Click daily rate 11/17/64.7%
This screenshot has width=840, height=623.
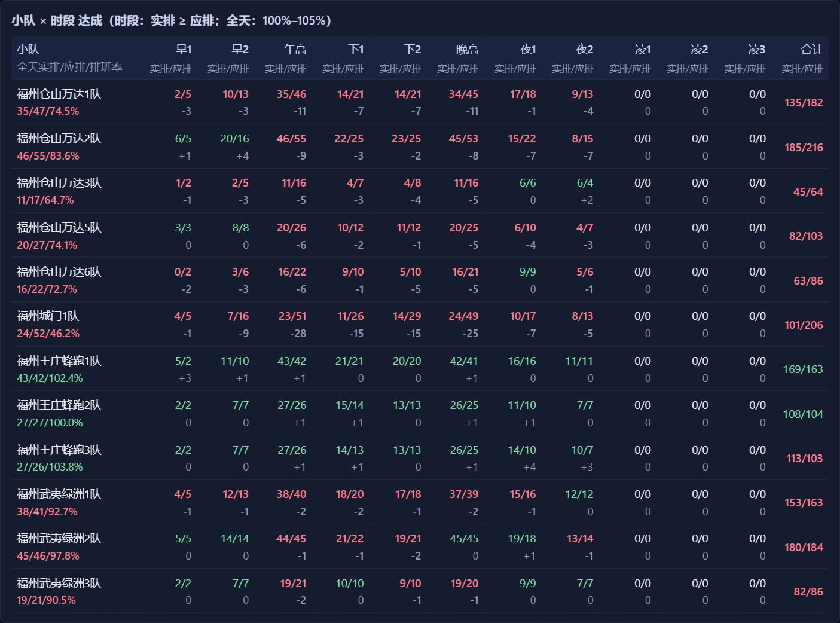point(45,200)
